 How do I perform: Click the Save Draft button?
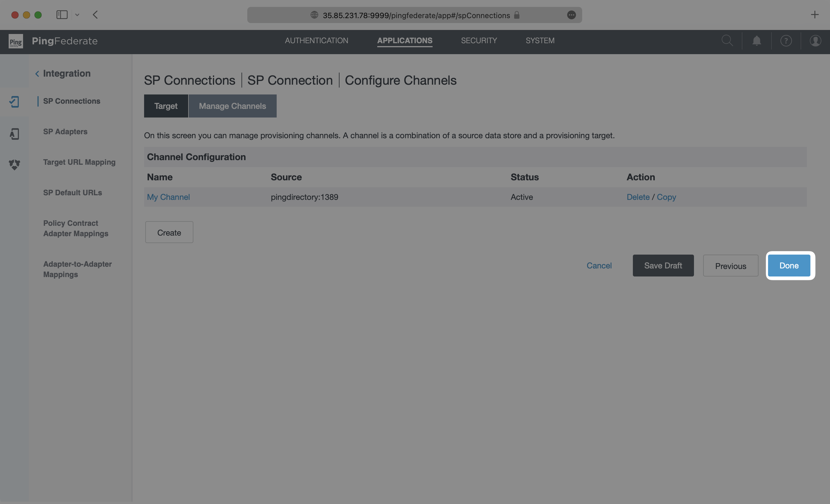click(x=663, y=265)
